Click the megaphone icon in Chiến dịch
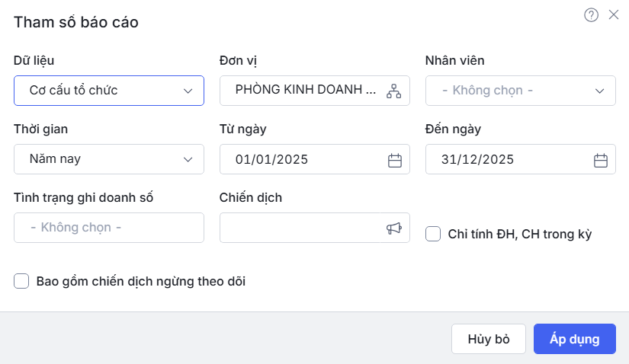The height and width of the screenshot is (364, 629). (x=393, y=228)
